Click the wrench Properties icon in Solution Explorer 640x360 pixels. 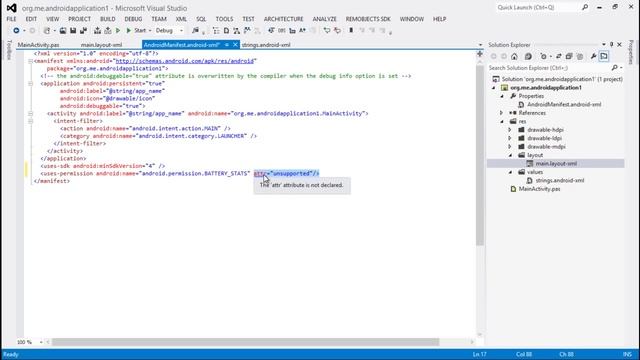[593, 56]
